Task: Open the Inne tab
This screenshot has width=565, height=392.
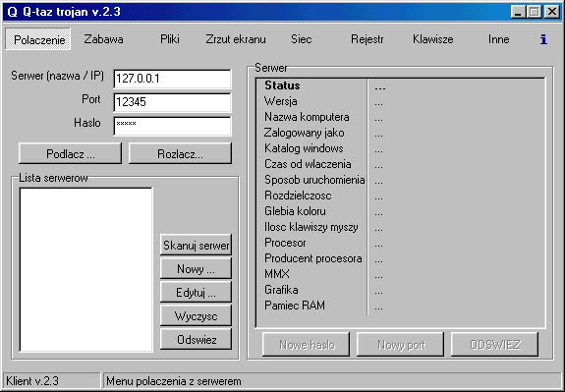Action: click(499, 39)
